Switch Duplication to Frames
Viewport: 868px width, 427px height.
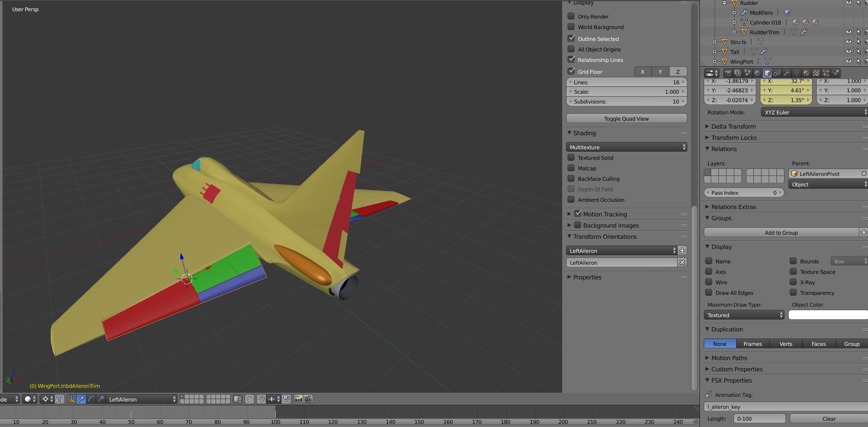(x=753, y=344)
